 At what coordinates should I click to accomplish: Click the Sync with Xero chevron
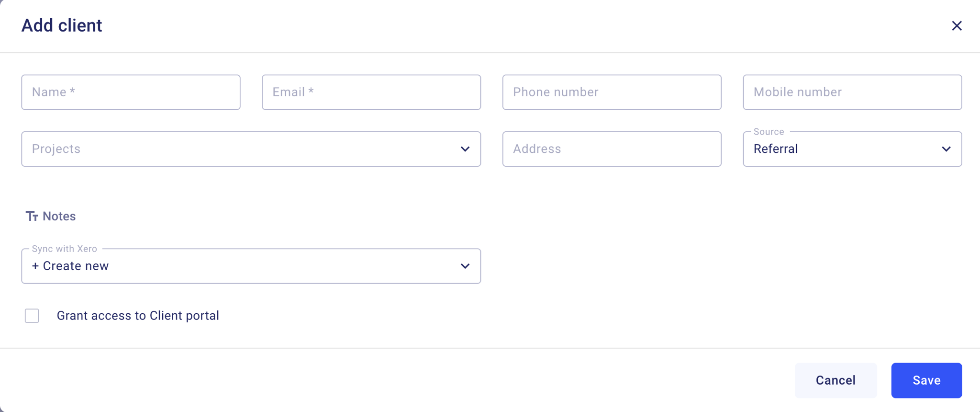(x=465, y=266)
